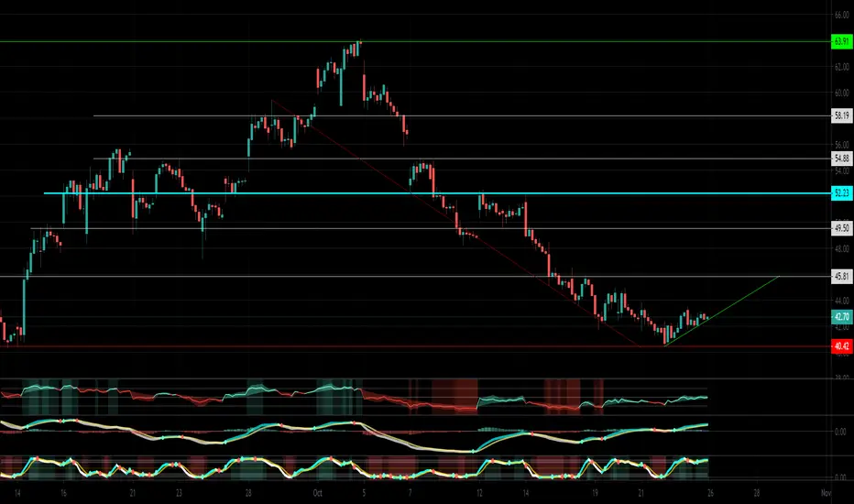The image size is (854, 504).
Task: Click date 23 on the time axis
Action: [180, 494]
